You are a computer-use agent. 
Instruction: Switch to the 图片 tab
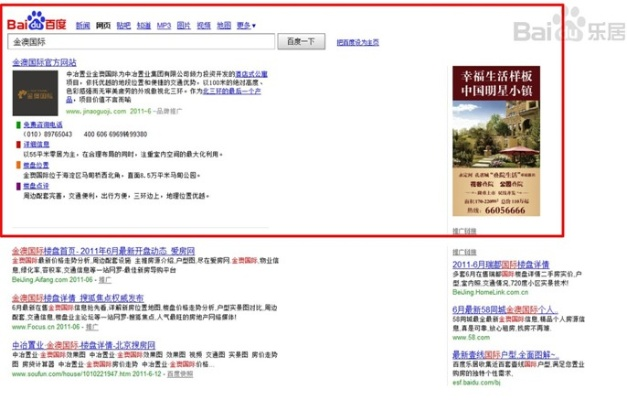(x=184, y=26)
